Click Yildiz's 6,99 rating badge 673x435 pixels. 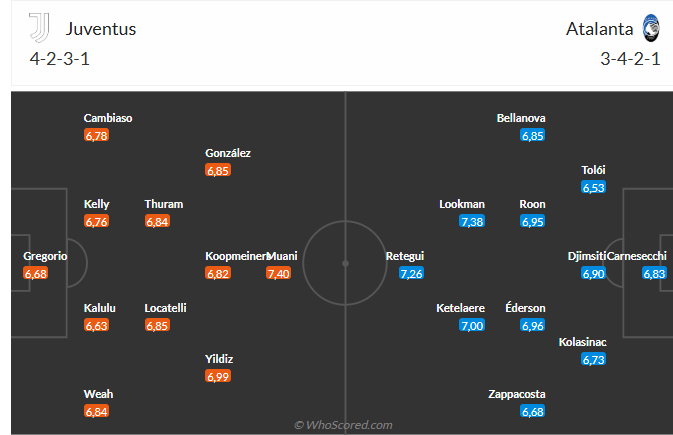tap(218, 377)
